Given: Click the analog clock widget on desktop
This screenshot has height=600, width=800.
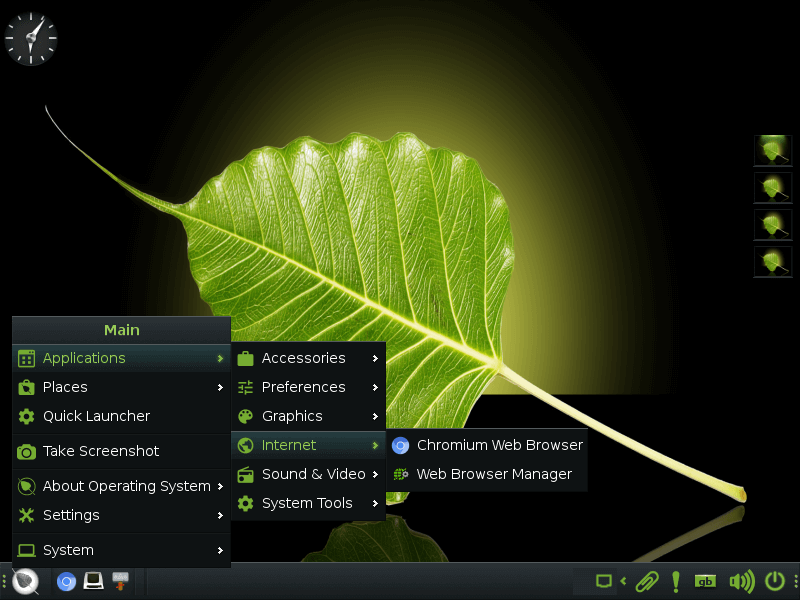Looking at the screenshot, I should click(31, 39).
